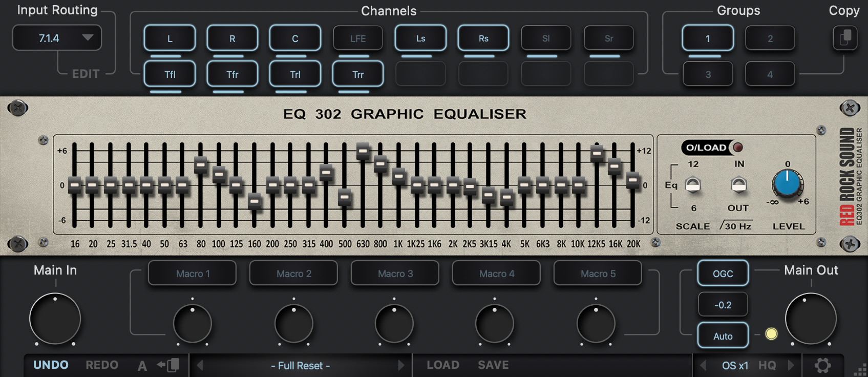Image resolution: width=868 pixels, height=377 pixels.
Task: Click the Macro 5 knob
Action: [x=596, y=324]
